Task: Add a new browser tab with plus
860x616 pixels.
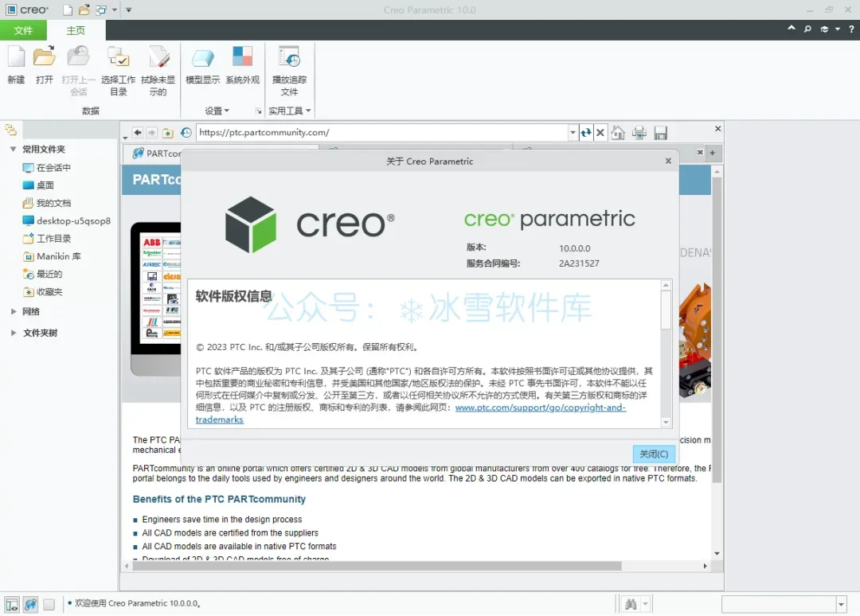Action: (x=713, y=153)
